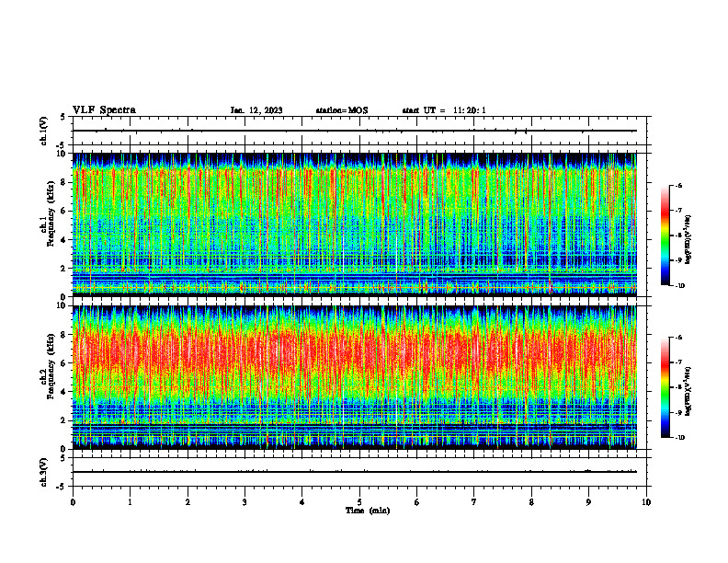
Task: Click the time axis tick label "3"
Action: [x=245, y=502]
